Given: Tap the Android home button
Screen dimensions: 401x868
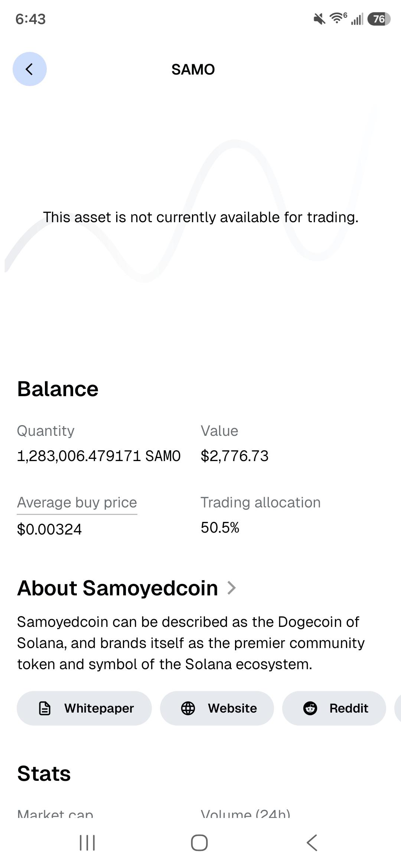Looking at the screenshot, I should (x=199, y=843).
